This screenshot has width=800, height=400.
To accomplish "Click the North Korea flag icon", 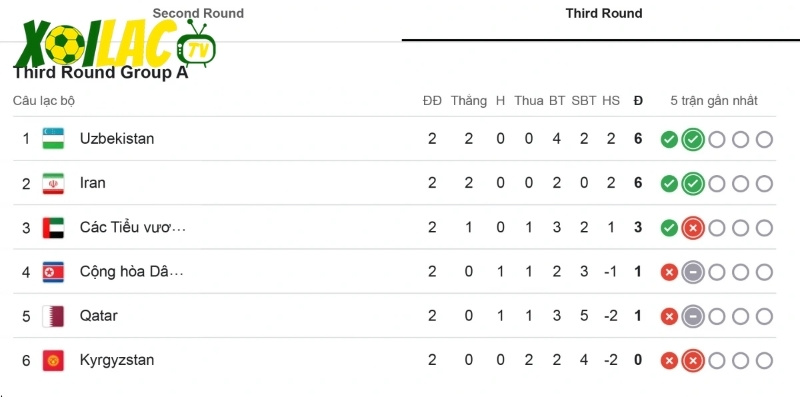I will (x=54, y=272).
